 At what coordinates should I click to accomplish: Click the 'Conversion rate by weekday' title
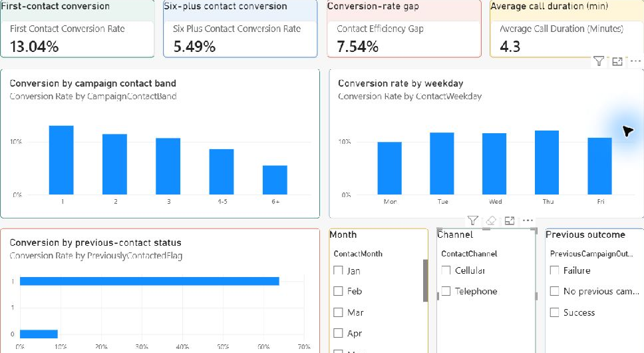point(401,83)
